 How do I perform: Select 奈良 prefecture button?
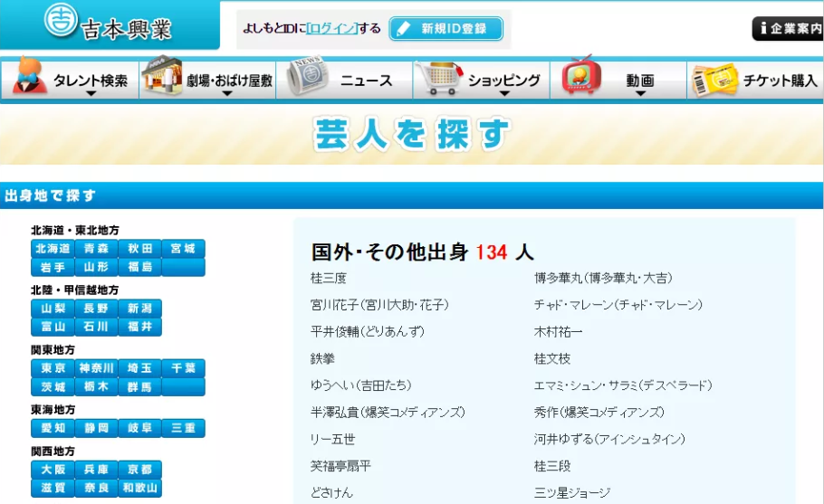[x=96, y=489]
